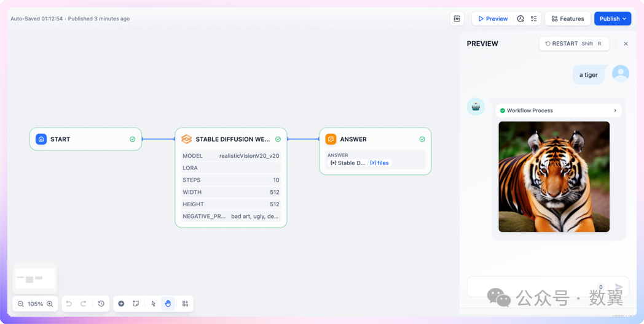Expand the Workflow Process details
Viewport: 644px width, 324px height.
click(x=559, y=110)
